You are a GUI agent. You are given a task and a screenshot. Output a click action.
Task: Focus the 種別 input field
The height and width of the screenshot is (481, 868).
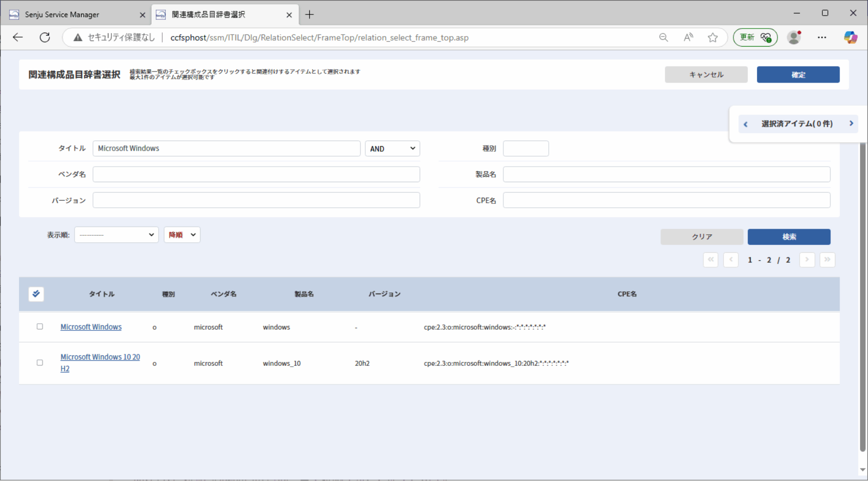click(526, 149)
